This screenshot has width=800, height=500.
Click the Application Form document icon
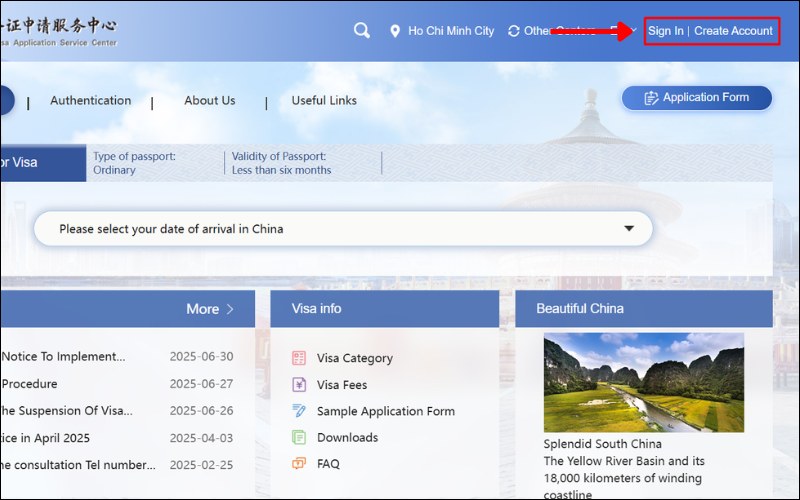pyautogui.click(x=651, y=97)
